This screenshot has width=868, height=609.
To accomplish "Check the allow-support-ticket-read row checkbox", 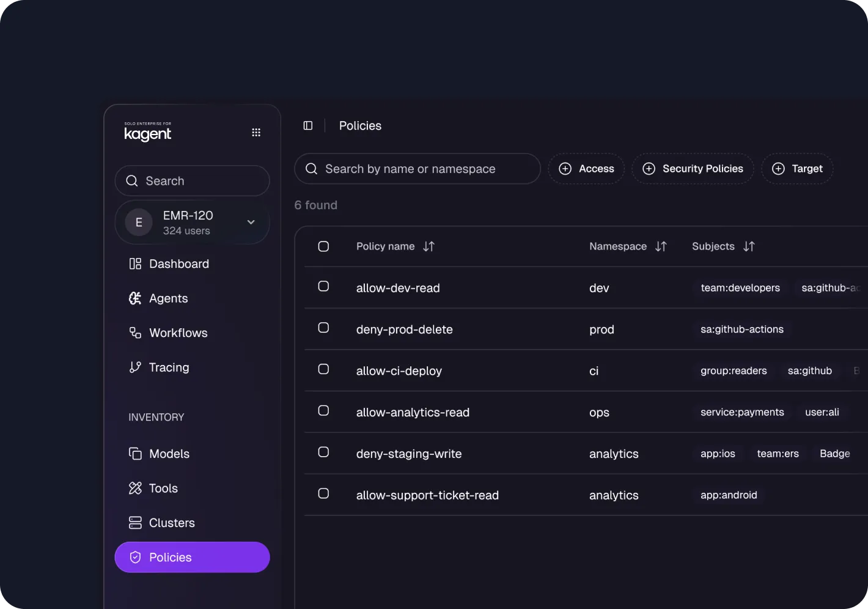I will pos(323,493).
